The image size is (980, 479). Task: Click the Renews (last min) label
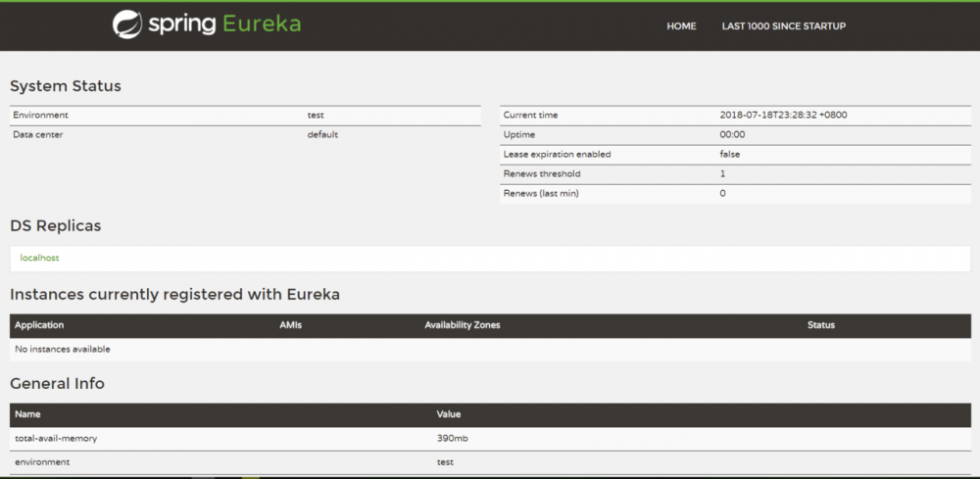pos(541,194)
